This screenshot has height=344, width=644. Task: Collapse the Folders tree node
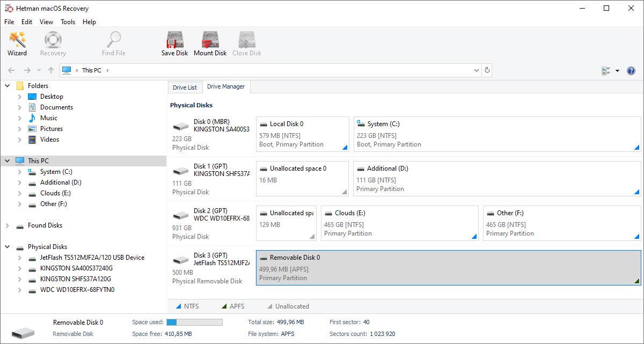coord(7,86)
